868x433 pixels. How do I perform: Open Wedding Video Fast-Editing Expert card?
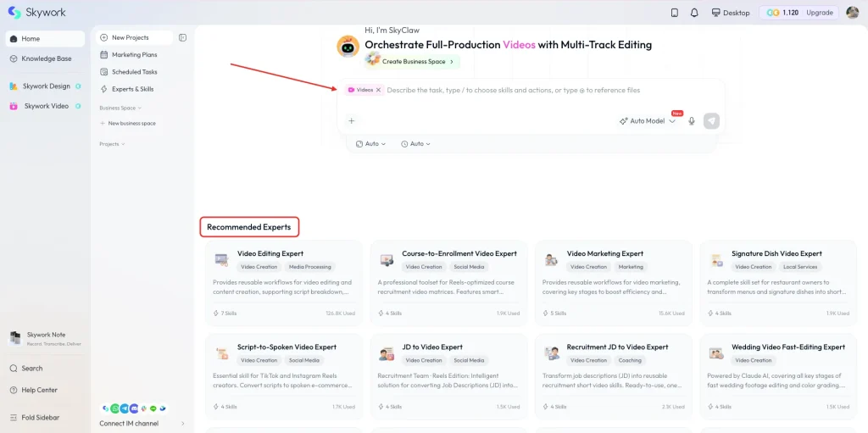coord(778,376)
